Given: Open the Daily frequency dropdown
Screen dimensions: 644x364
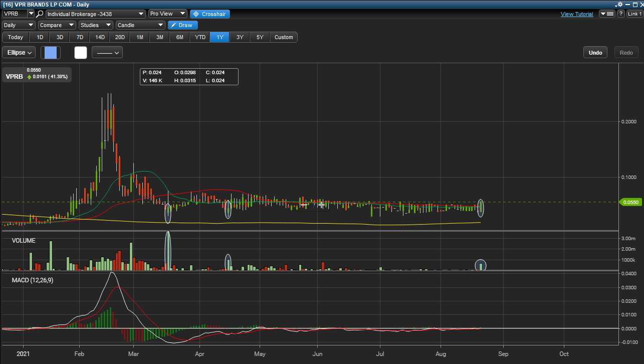Looking at the screenshot, I should tap(19, 25).
